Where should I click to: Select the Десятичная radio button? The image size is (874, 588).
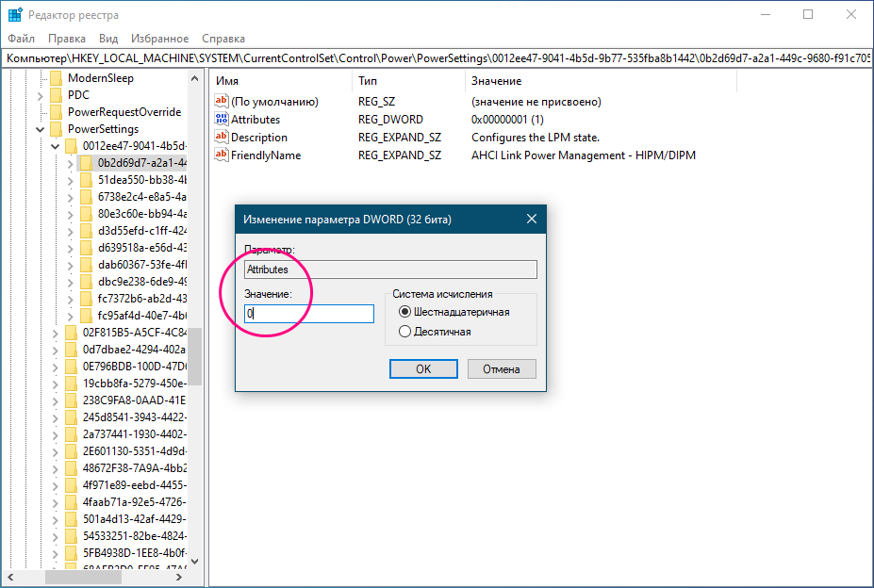[x=405, y=332]
